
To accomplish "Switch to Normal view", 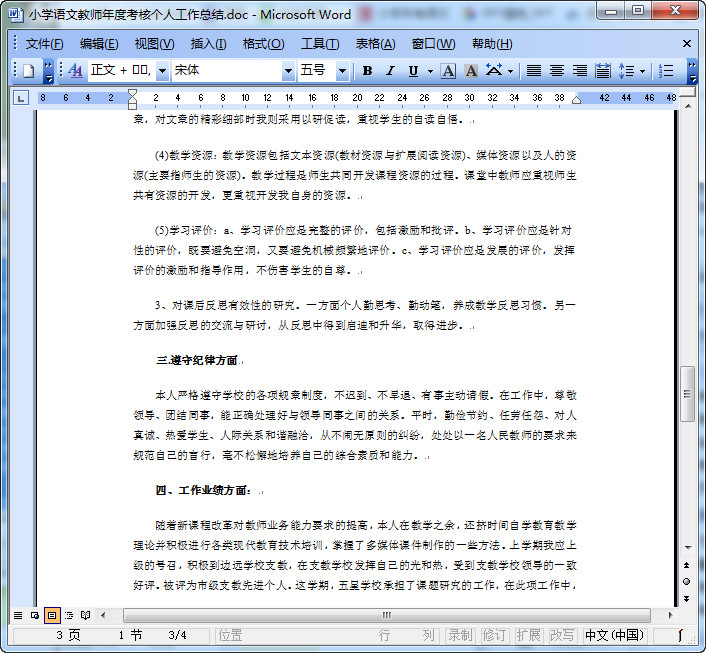I will (18, 615).
